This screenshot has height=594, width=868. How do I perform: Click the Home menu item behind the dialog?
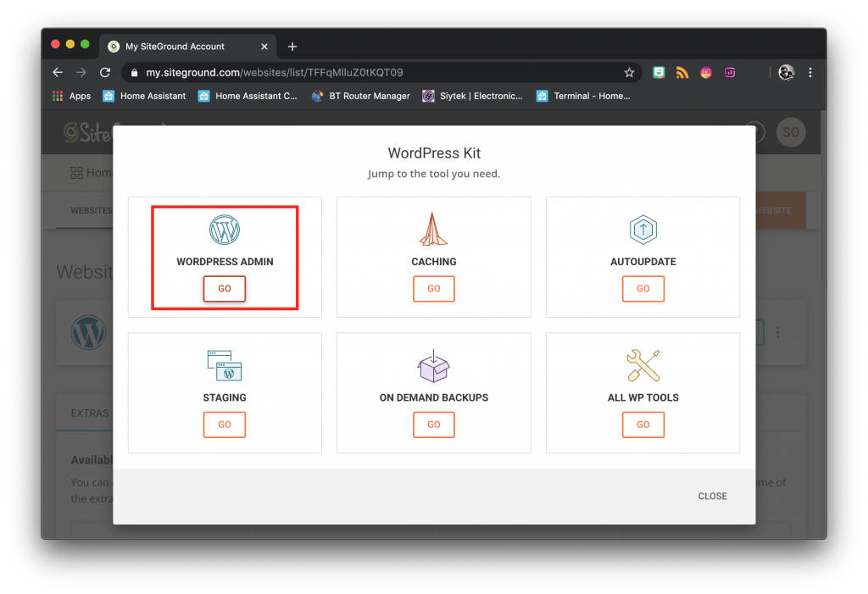pos(92,173)
